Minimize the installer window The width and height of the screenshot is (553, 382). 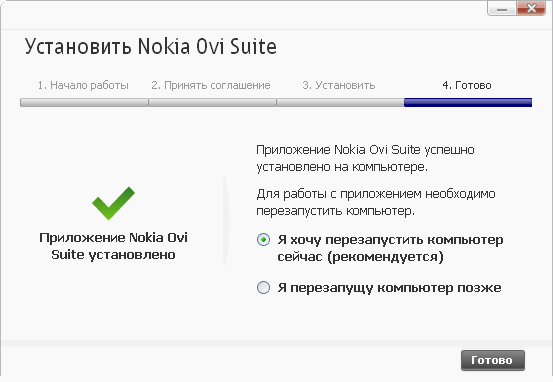502,8
